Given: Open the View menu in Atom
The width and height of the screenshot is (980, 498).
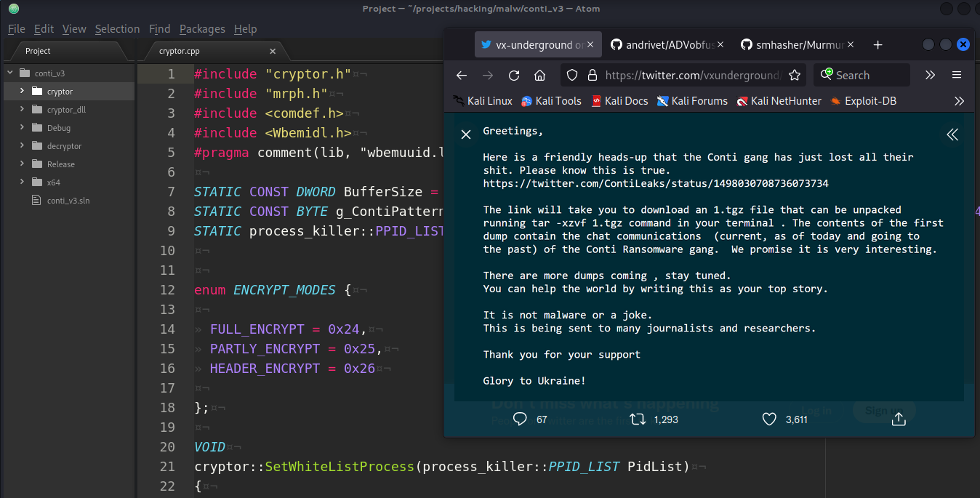Looking at the screenshot, I should 74,29.
